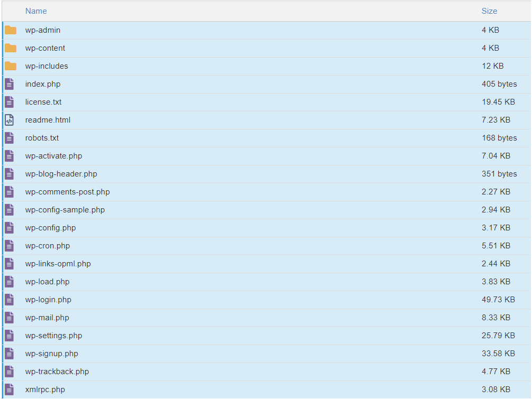The image size is (532, 399).
Task: Click the wp-settings.php file icon
Action: pos(10,336)
